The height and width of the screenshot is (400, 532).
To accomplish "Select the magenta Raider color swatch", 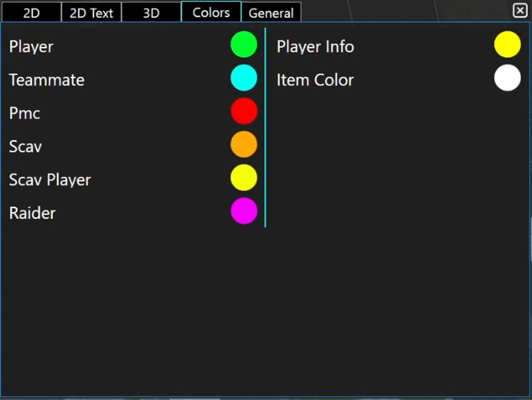I will [x=243, y=210].
